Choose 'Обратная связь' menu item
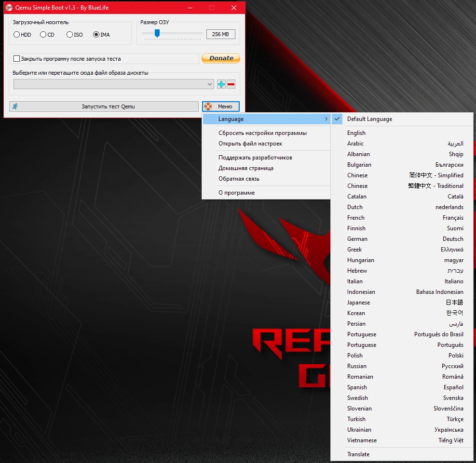Viewport: 476px width, 463px height. click(266, 179)
